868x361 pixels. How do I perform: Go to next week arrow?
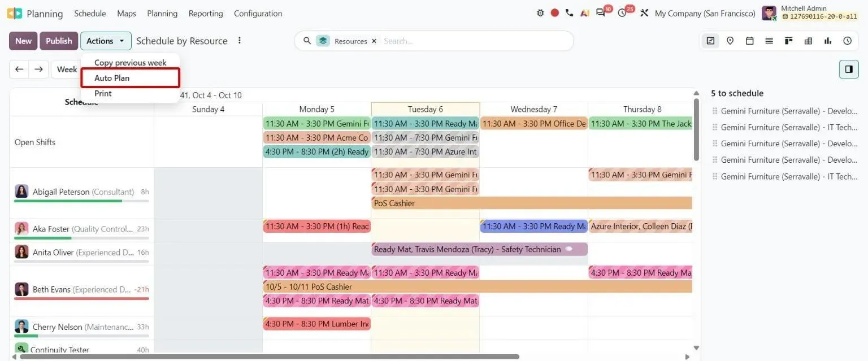coord(38,69)
